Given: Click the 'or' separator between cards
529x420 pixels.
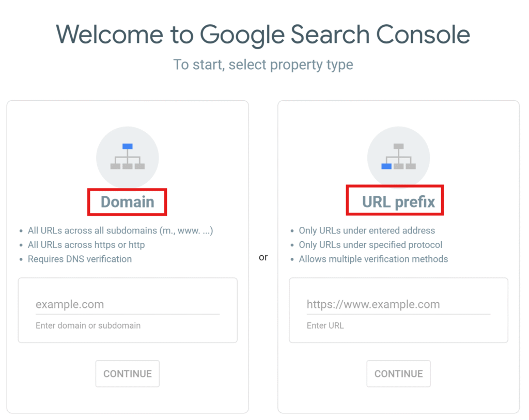Looking at the screenshot, I should [263, 257].
